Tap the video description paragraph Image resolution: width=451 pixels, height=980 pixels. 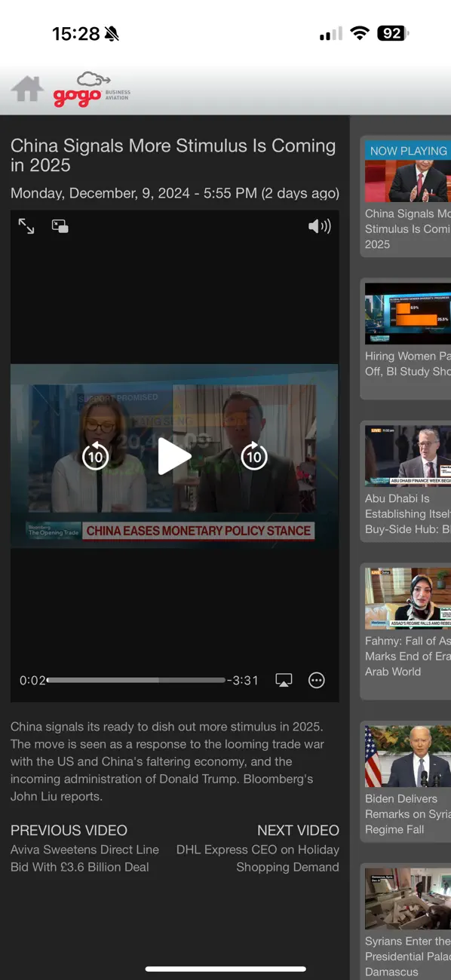point(167,761)
